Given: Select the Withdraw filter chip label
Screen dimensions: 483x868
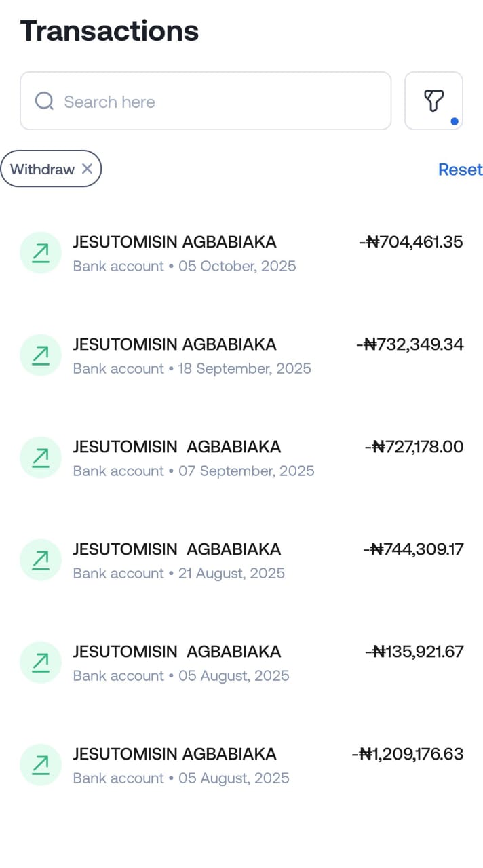Looking at the screenshot, I should tap(42, 170).
